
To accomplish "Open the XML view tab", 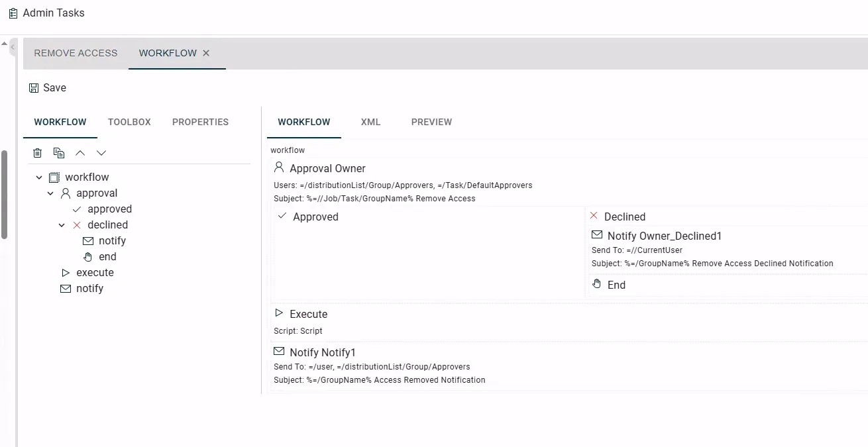I will [x=370, y=122].
